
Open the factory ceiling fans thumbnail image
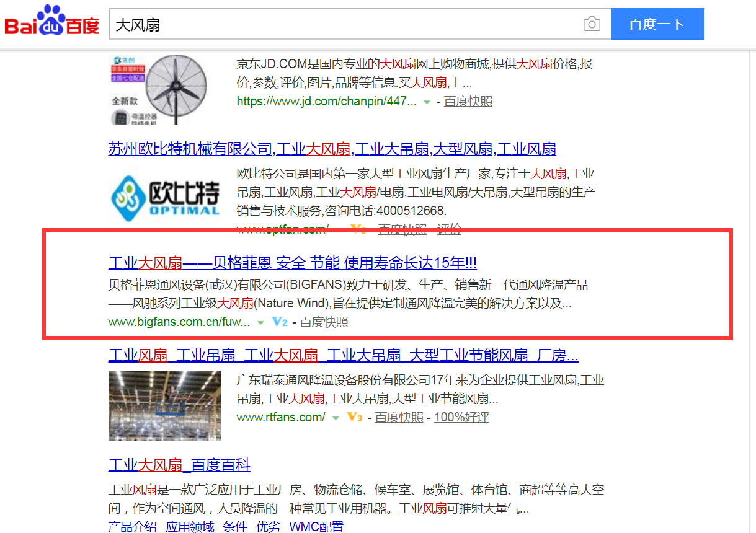click(x=164, y=405)
